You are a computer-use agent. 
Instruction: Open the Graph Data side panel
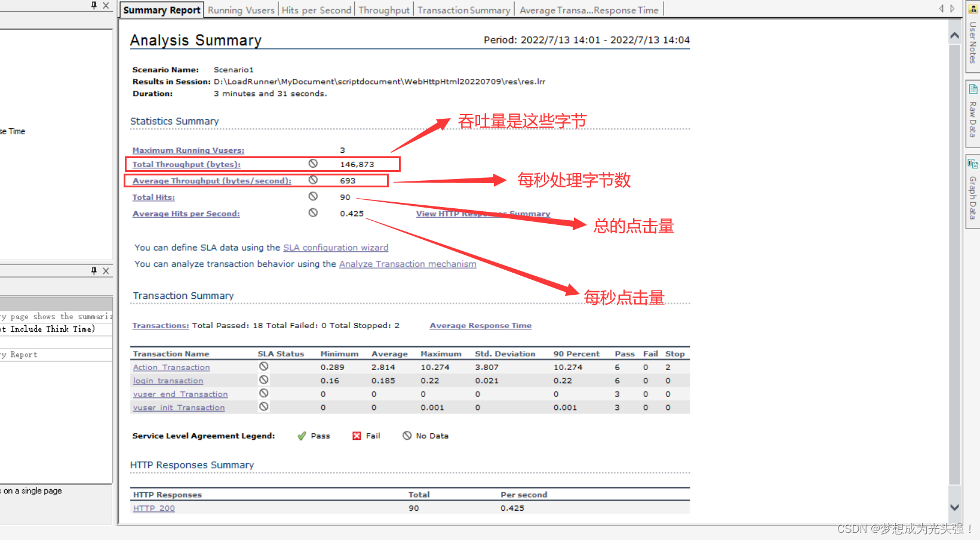(972, 191)
